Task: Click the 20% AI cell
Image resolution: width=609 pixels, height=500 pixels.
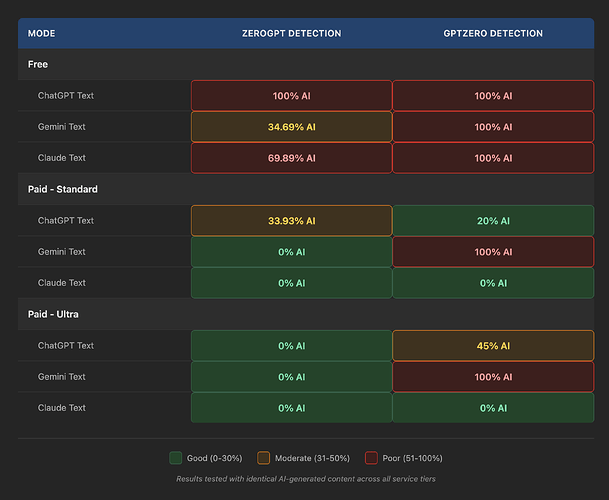Action: [x=493, y=221]
